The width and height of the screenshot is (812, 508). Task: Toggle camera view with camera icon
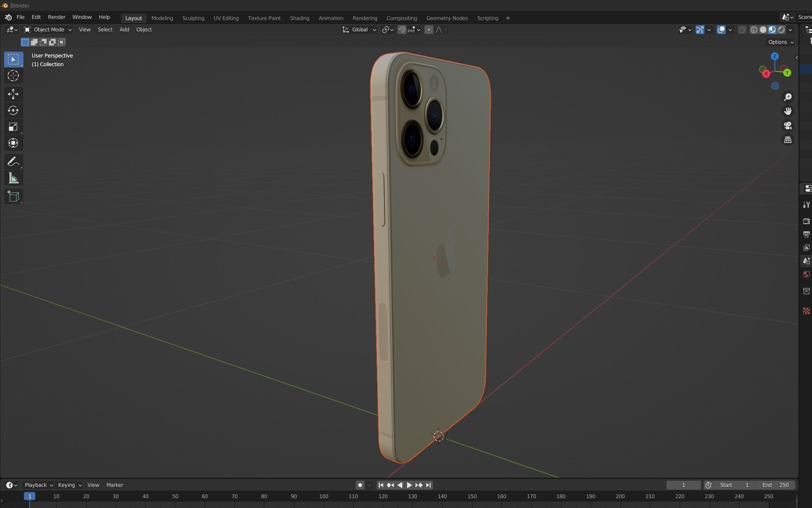[x=788, y=125]
